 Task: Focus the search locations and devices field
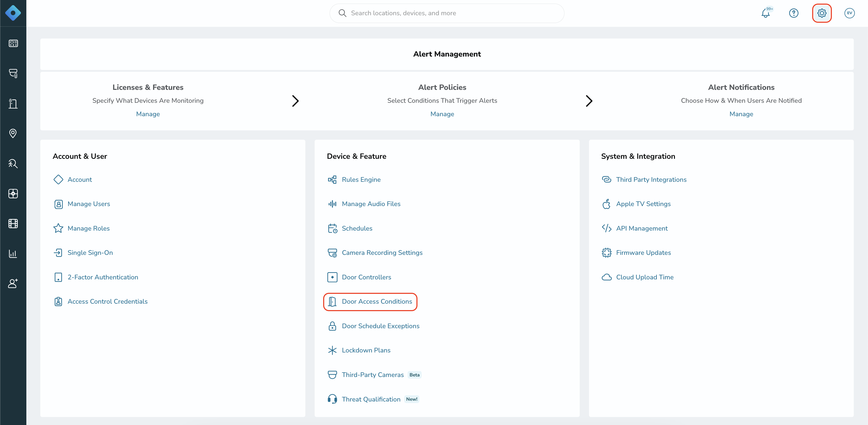(447, 13)
